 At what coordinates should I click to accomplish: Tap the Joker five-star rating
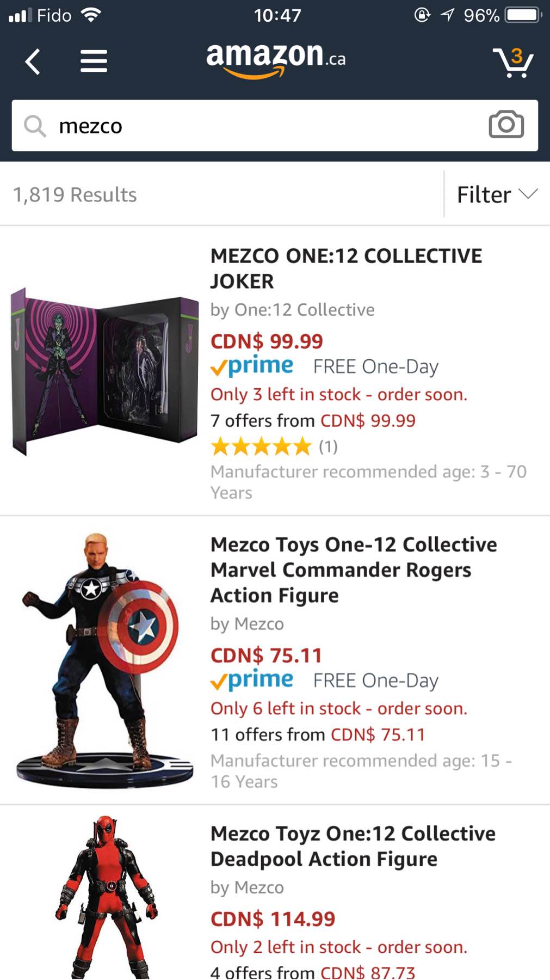(x=261, y=447)
